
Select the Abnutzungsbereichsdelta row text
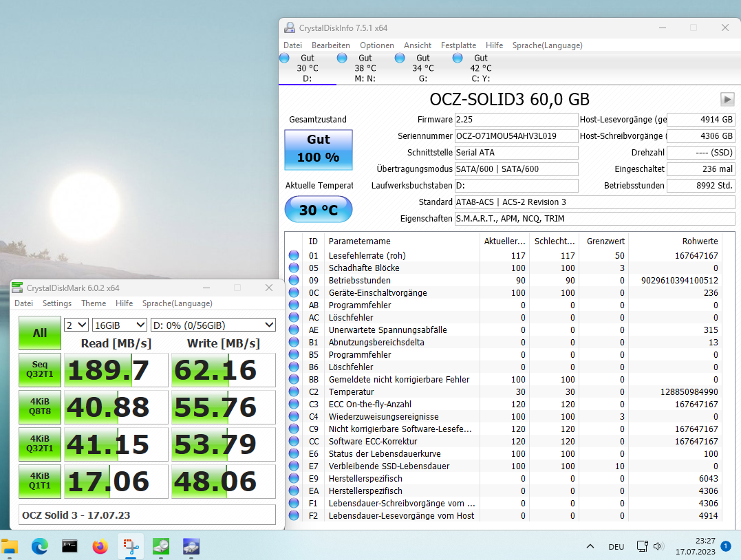point(376,342)
